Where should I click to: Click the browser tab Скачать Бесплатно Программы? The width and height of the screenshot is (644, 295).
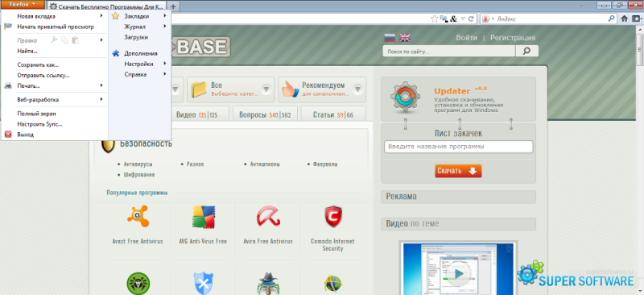107,6
